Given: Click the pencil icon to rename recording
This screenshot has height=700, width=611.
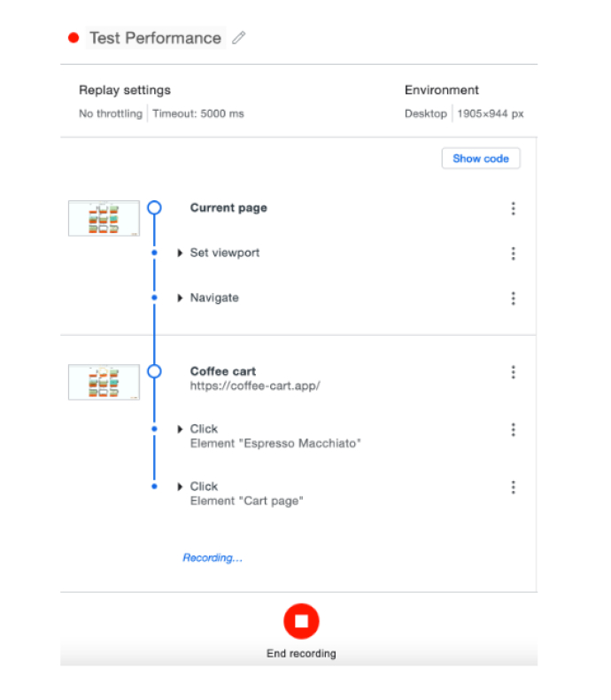Looking at the screenshot, I should pos(238,38).
